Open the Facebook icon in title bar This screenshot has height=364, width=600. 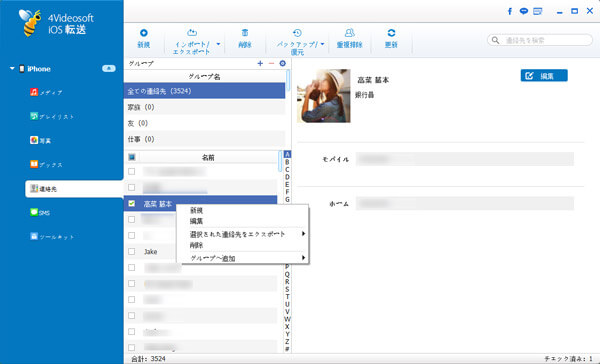[510, 11]
